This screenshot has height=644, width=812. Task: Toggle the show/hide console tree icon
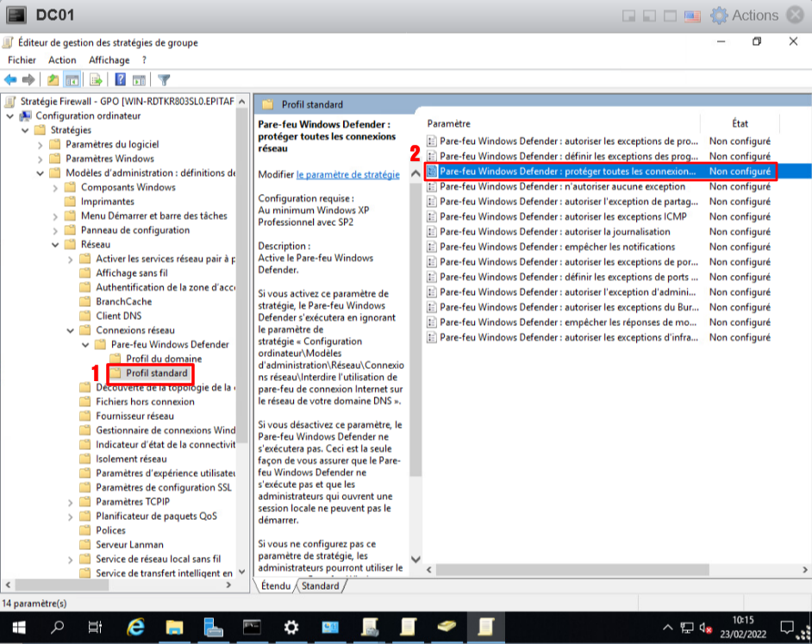pyautogui.click(x=73, y=80)
